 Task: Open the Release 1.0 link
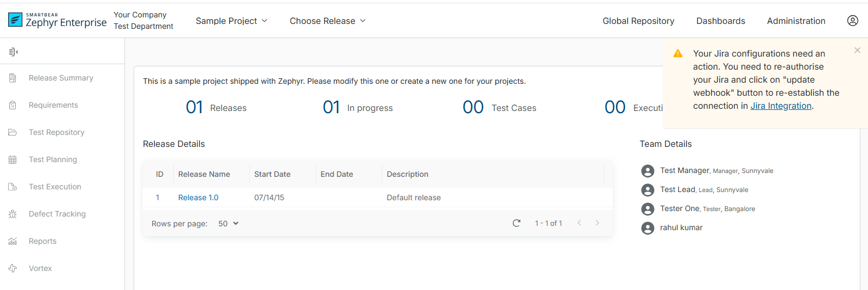[x=198, y=198]
